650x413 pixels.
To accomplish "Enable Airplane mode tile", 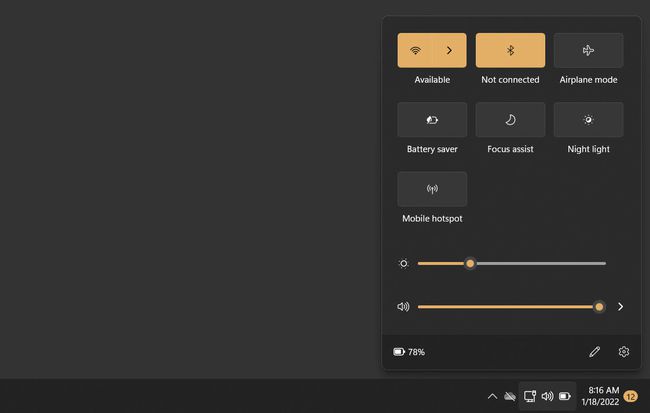I will tap(588, 50).
